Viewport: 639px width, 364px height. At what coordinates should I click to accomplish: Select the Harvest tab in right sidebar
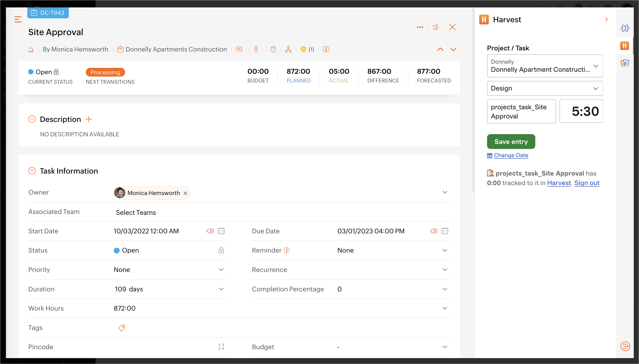coord(625,46)
